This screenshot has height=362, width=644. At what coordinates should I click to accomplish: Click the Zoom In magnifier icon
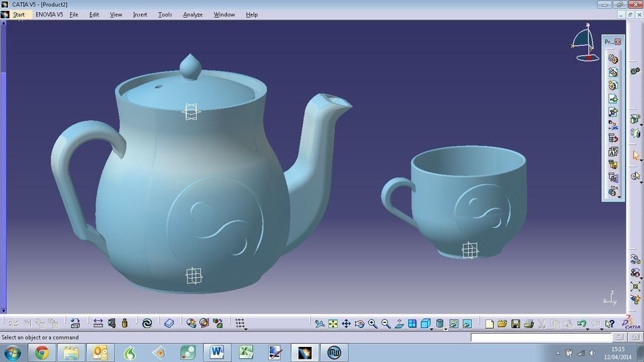point(372,324)
